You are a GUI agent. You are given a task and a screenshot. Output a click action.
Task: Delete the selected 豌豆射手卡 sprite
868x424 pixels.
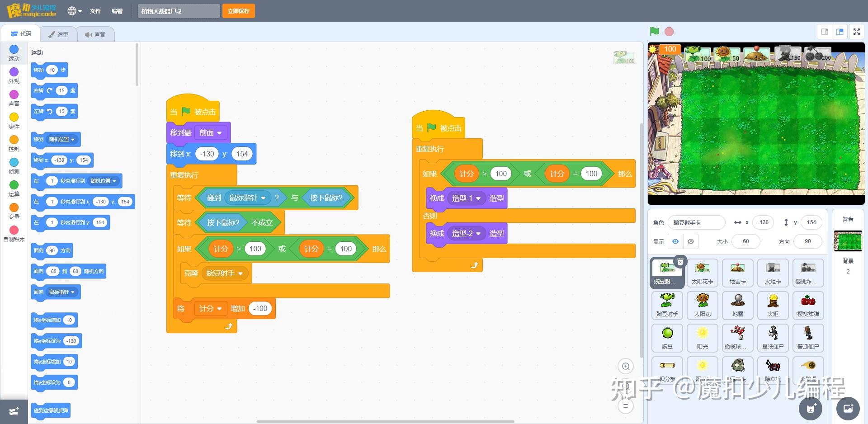click(680, 262)
